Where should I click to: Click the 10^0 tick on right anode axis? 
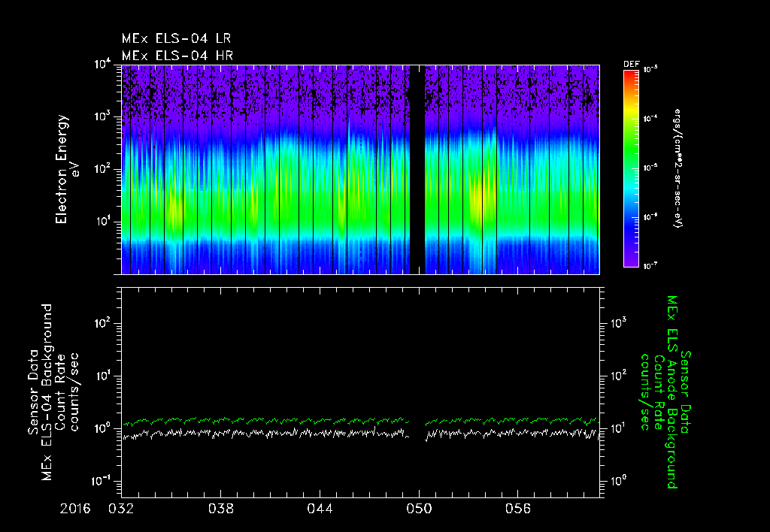(x=620, y=482)
